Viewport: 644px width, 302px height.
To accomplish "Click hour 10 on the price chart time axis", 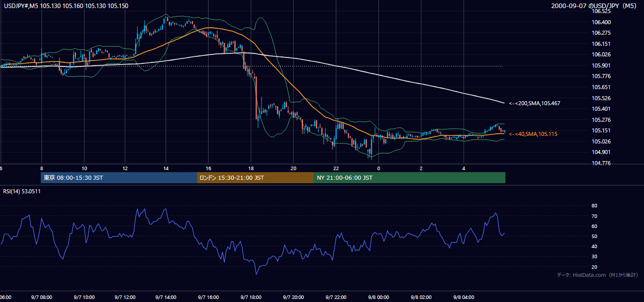I will coord(84,169).
